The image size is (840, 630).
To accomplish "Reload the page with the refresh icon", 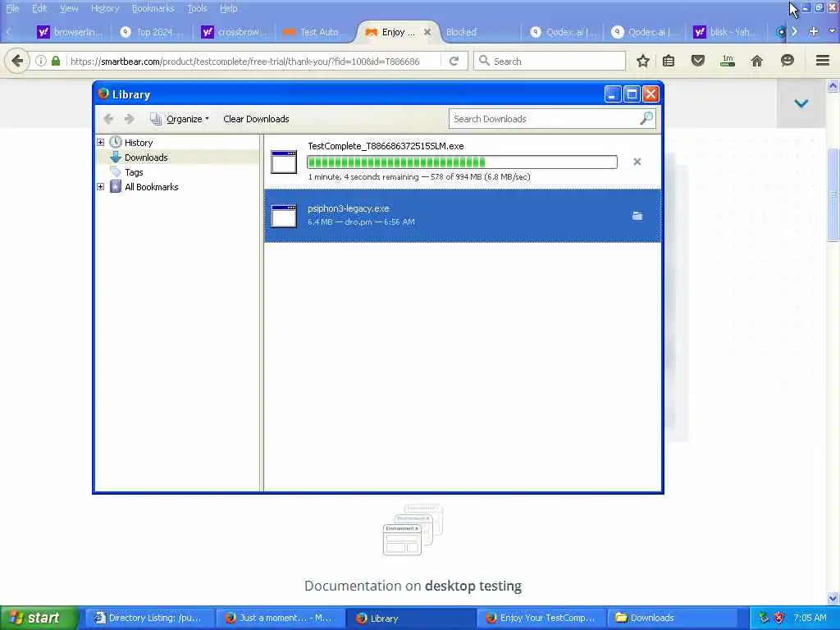I will [454, 61].
